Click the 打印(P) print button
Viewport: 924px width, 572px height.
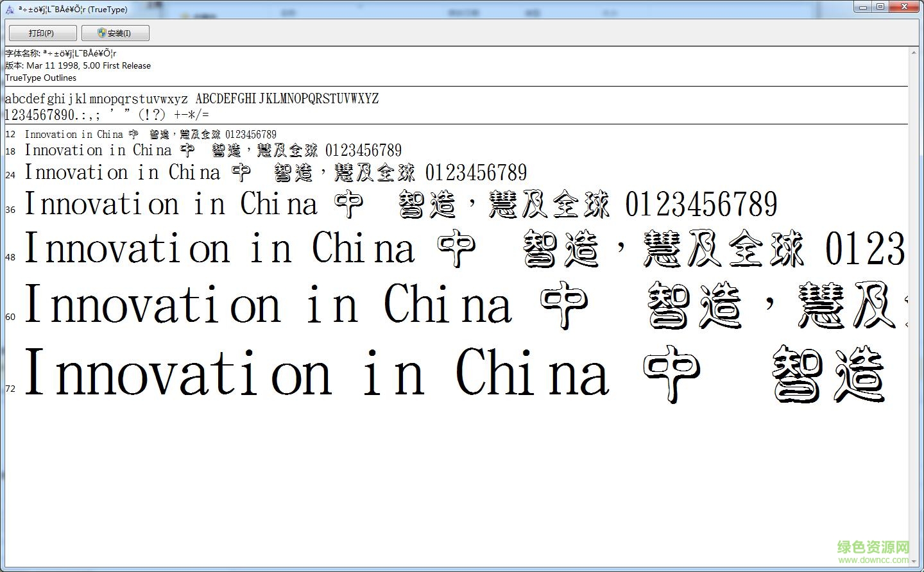coord(42,33)
